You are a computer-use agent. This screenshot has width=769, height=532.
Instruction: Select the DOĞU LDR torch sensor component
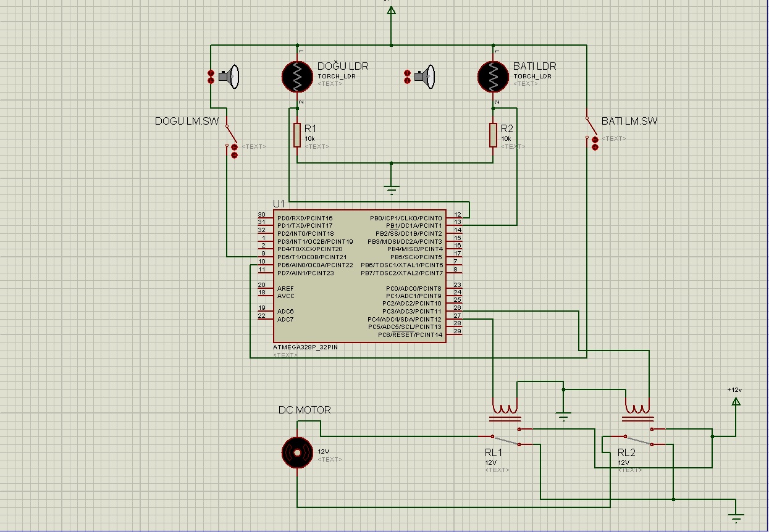[297, 76]
